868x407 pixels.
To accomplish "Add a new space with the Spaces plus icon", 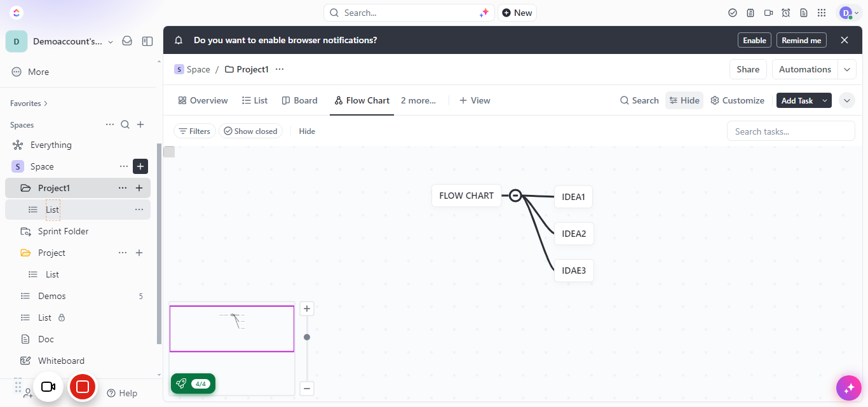I will click(140, 124).
